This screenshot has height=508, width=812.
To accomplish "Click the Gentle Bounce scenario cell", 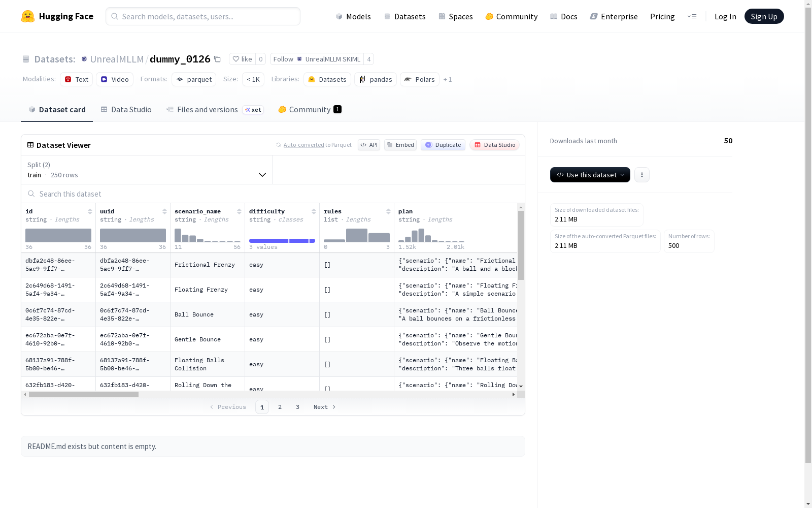I will click(x=208, y=339).
